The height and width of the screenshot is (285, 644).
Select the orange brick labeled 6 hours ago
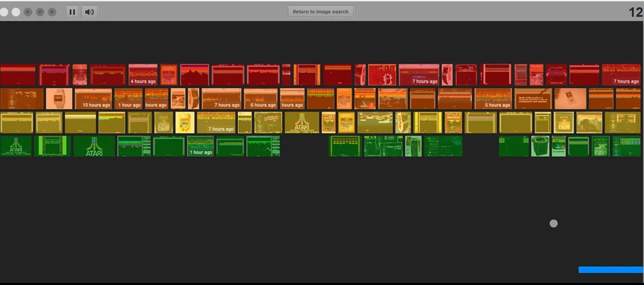click(261, 99)
